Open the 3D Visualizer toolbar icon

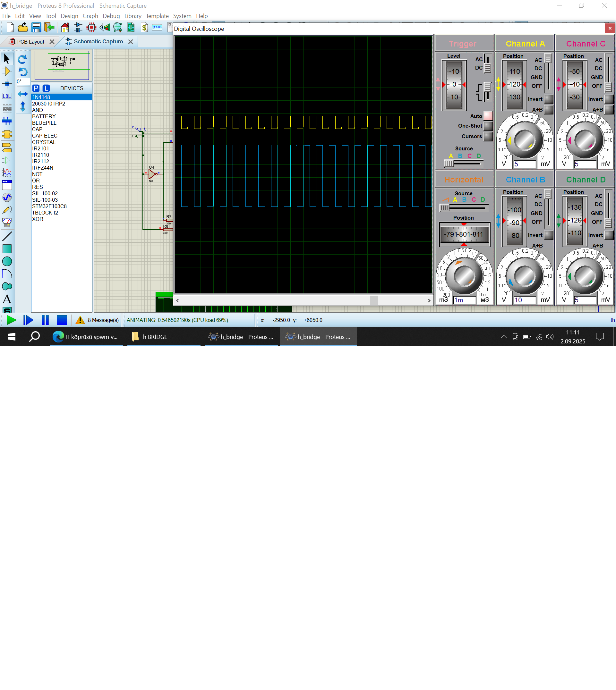point(105,27)
